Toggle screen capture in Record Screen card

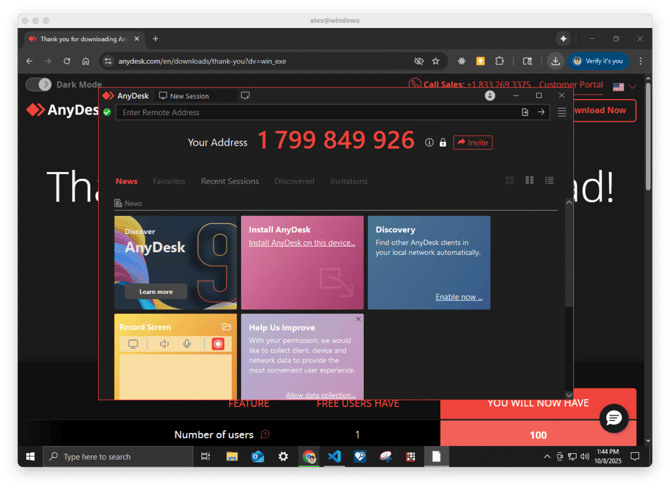pyautogui.click(x=133, y=344)
